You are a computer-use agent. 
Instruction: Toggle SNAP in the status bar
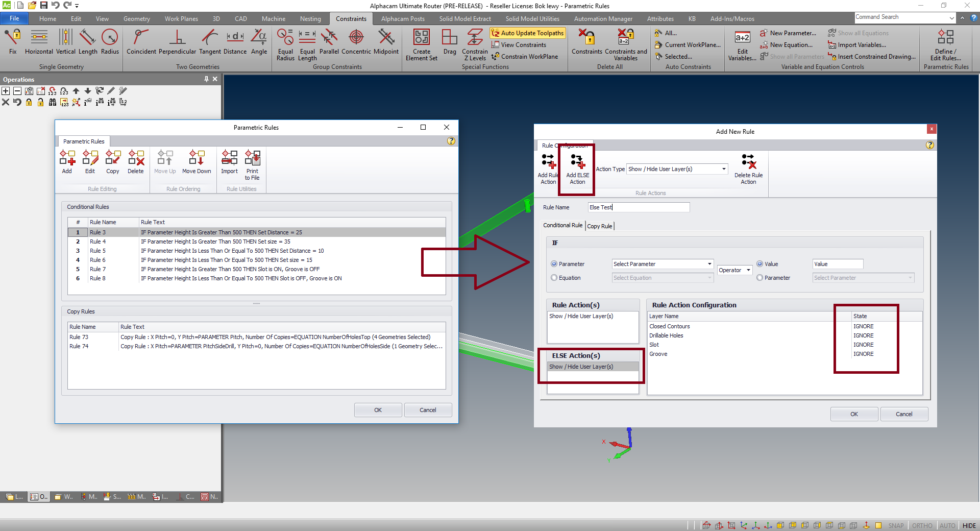[x=896, y=525]
